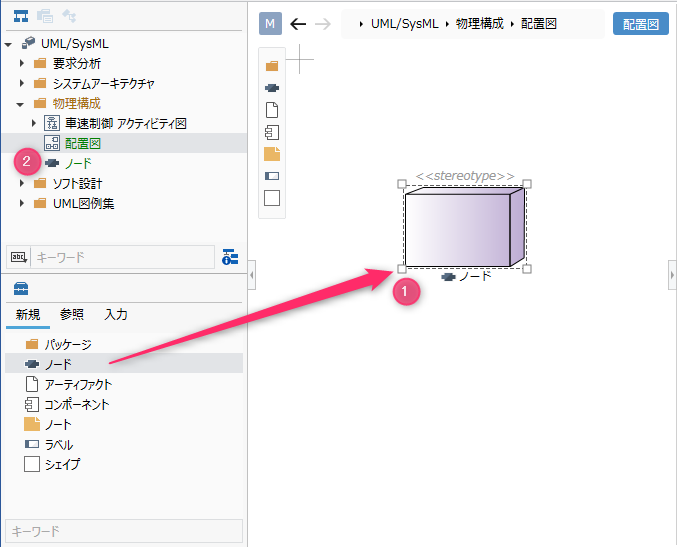
Task: Select the component icon in the diagram palette
Action: [x=272, y=132]
